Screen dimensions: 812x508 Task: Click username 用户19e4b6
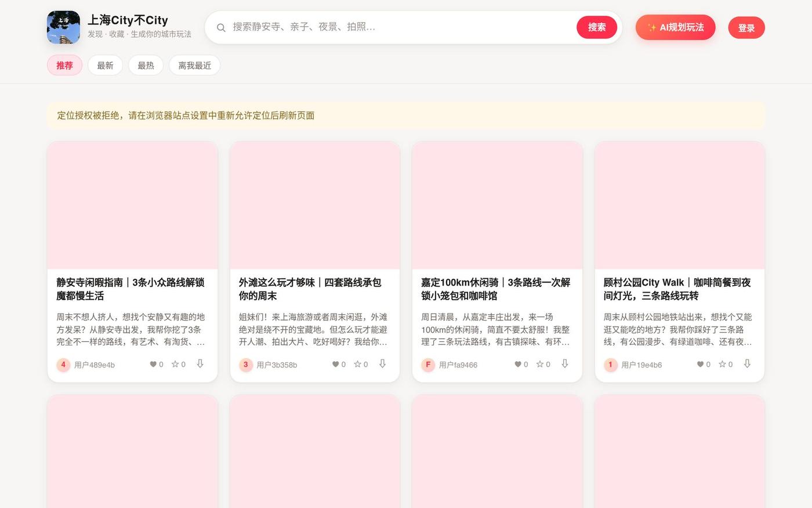point(641,365)
